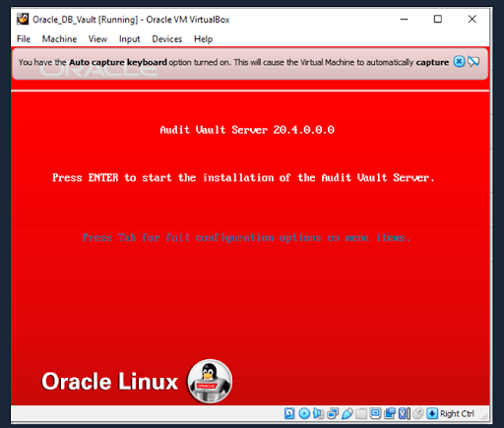Click the virtualization features status icon

point(405,413)
